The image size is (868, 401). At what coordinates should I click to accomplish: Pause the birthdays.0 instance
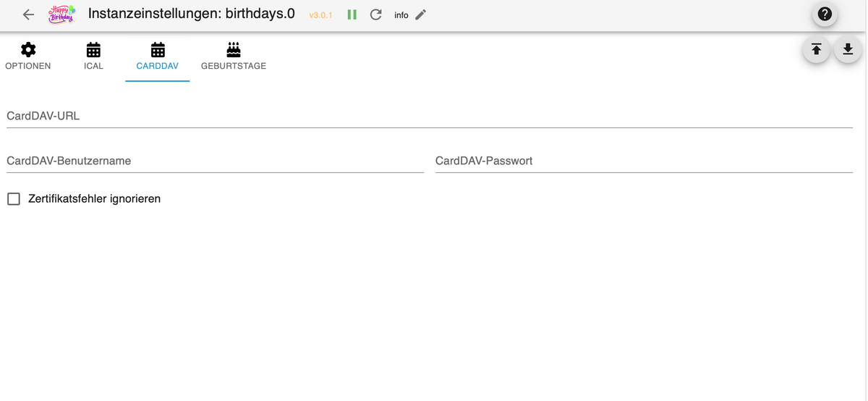352,14
